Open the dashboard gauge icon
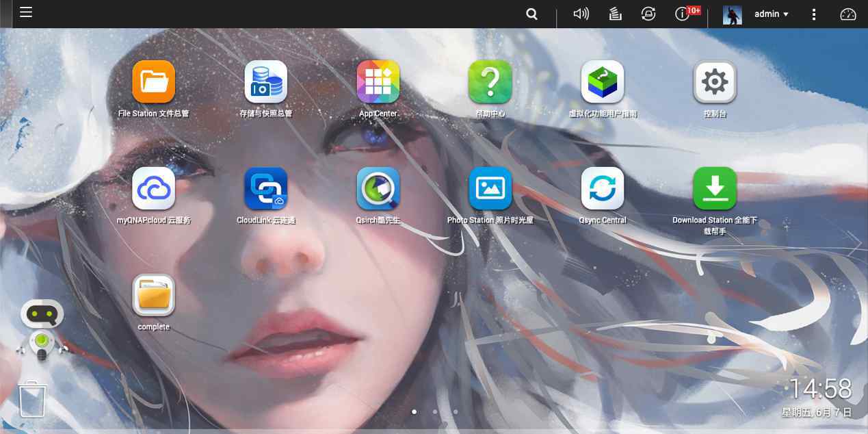Image resolution: width=868 pixels, height=434 pixels. coord(848,14)
